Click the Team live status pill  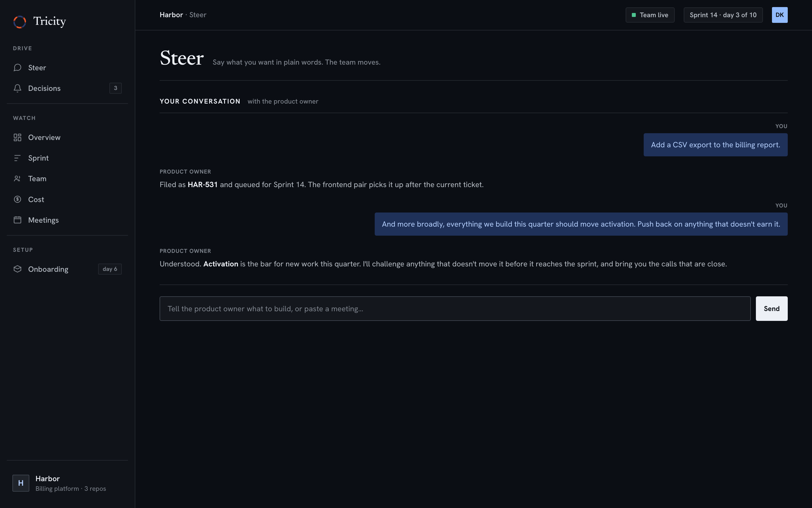pyautogui.click(x=650, y=15)
